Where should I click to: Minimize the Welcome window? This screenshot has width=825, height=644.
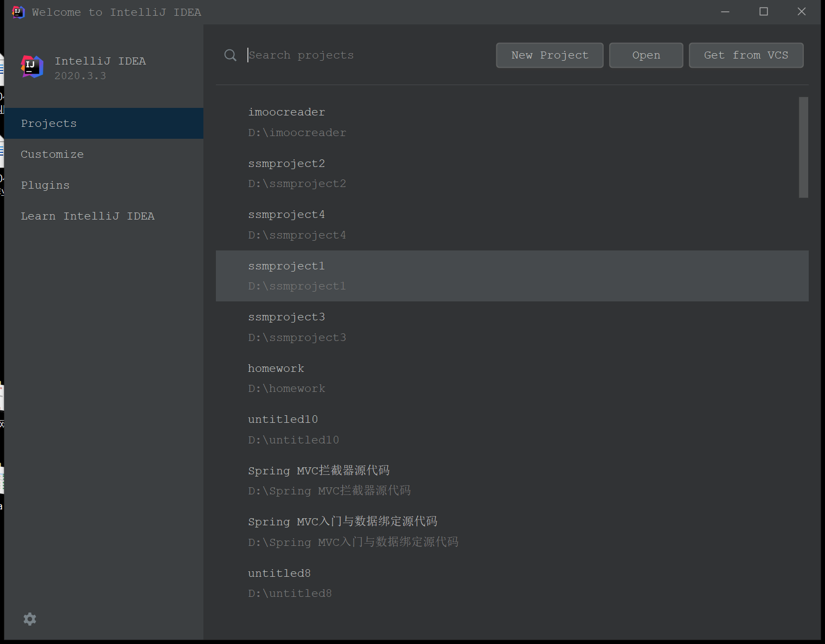[725, 12]
